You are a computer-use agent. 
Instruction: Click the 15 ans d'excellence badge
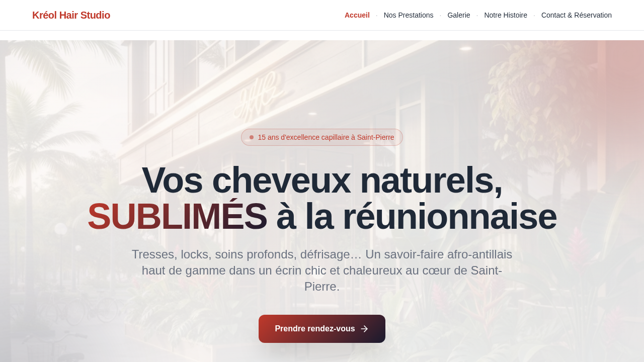coord(322,137)
